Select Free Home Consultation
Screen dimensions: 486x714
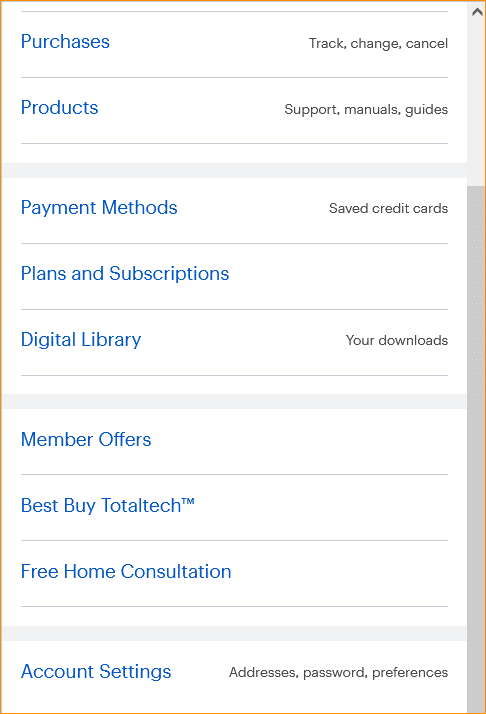click(126, 572)
